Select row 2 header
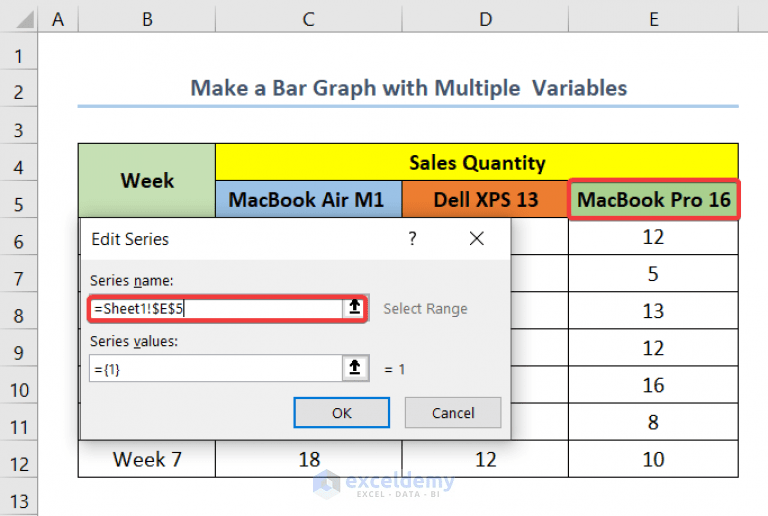The width and height of the screenshot is (768, 516). pos(19,88)
